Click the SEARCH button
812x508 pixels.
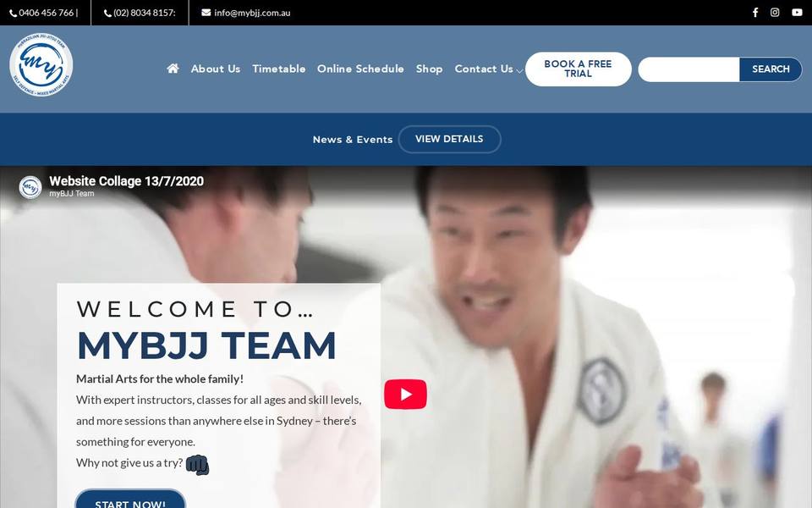click(771, 69)
